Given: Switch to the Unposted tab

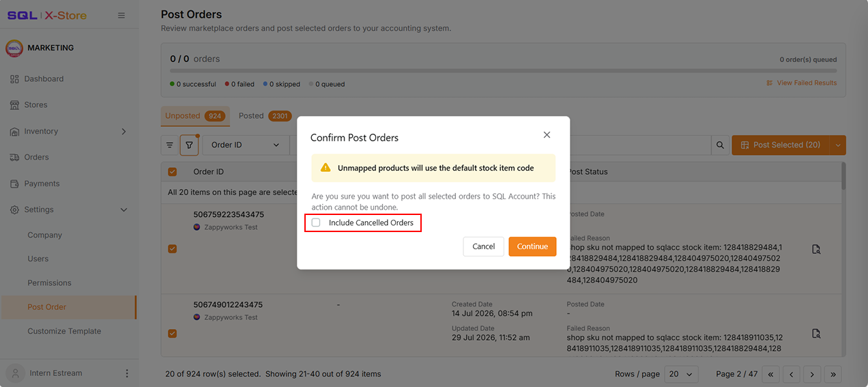Looking at the screenshot, I should 194,116.
